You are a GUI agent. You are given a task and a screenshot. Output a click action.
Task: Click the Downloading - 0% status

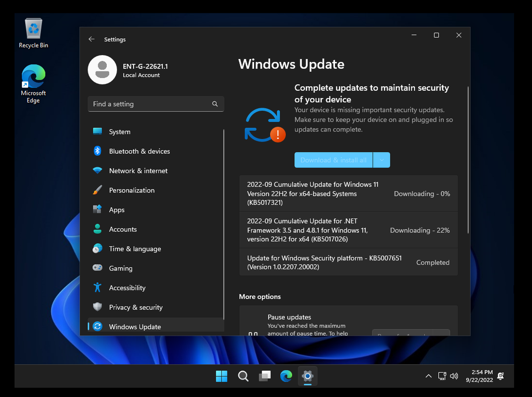pyautogui.click(x=422, y=194)
